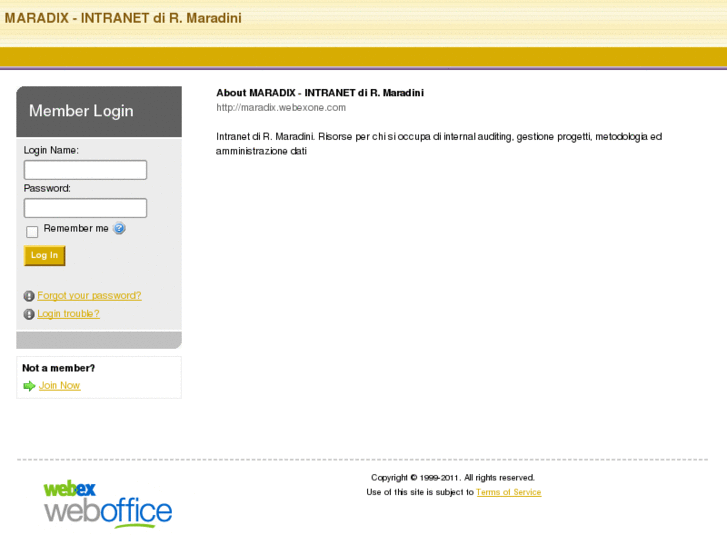The width and height of the screenshot is (727, 545).
Task: Click the Password label
Action: [47, 188]
